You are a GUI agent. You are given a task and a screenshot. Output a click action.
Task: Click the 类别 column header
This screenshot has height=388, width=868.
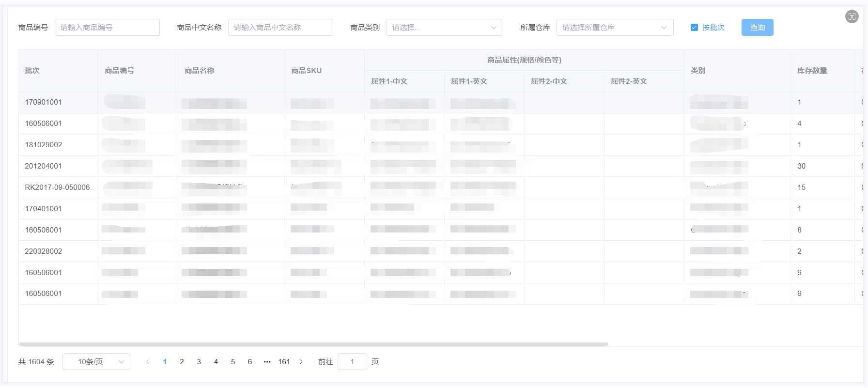737,71
